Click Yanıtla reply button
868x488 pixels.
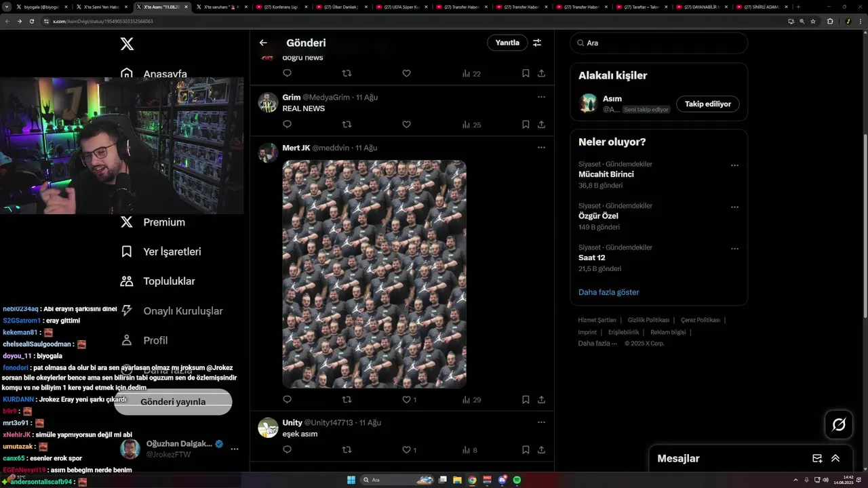click(x=507, y=43)
